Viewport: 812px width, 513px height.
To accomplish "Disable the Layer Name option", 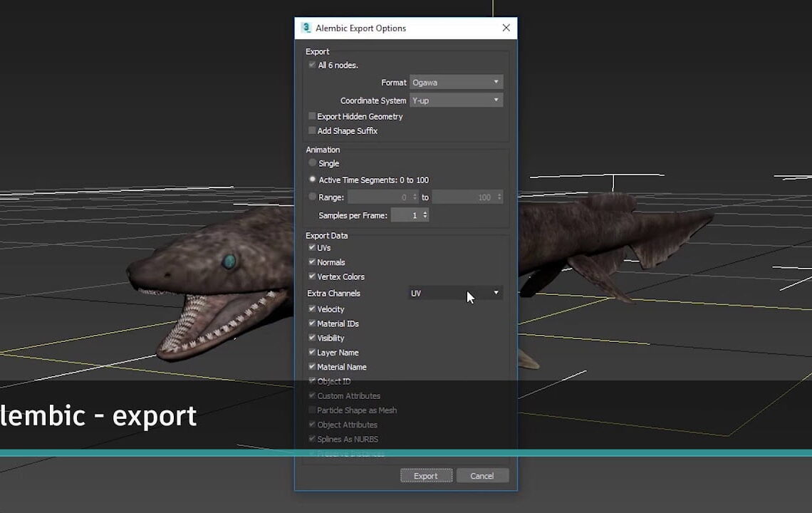I will pos(312,352).
